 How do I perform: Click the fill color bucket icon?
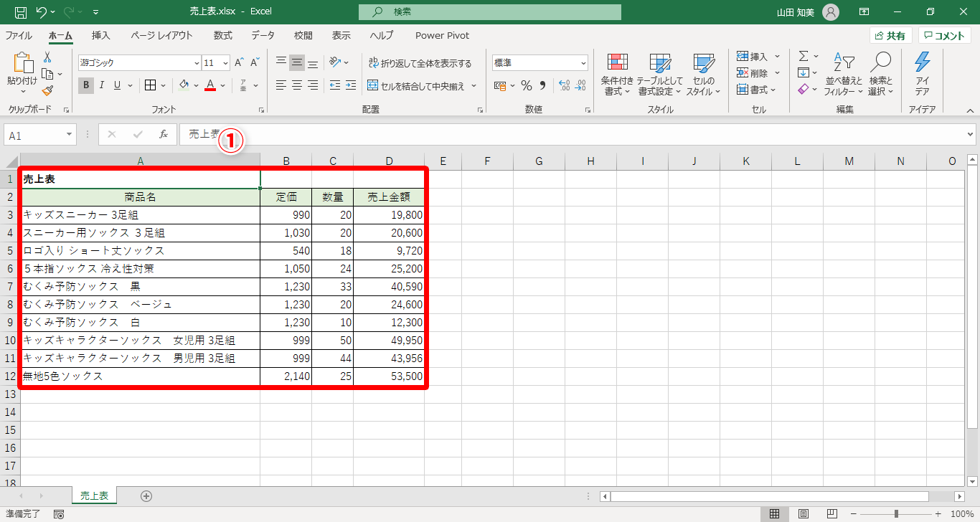[x=184, y=85]
